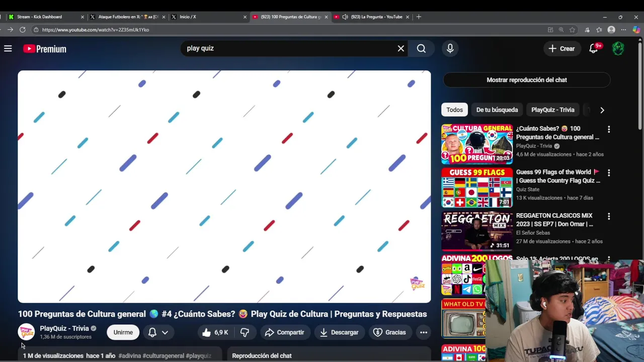
Task: Dislike the video with thumbs down
Action: (245, 332)
